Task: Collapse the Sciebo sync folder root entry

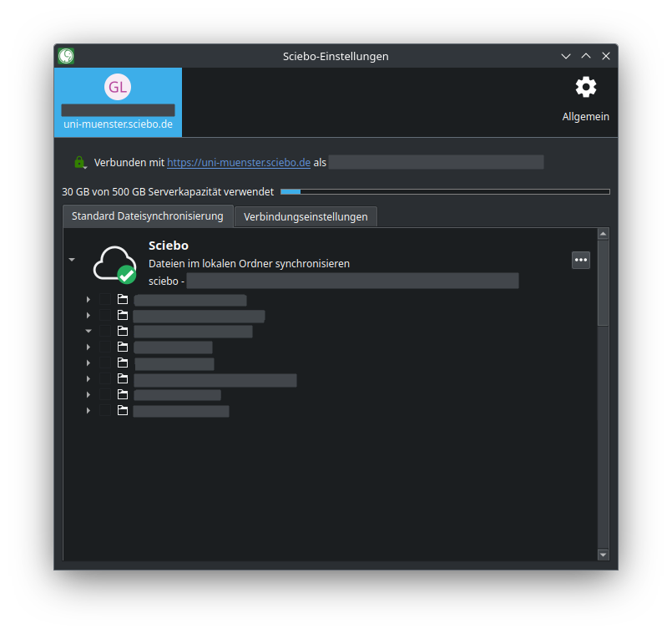Action: 72,260
